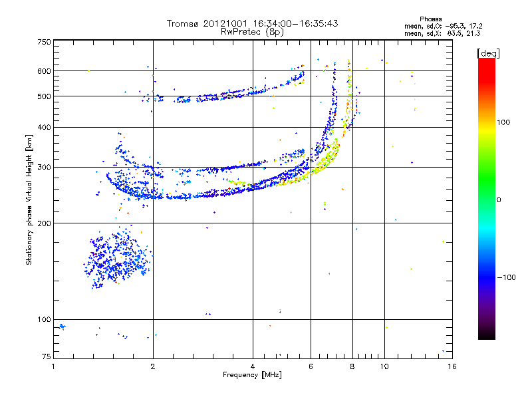Click 'Stationary phase Virtual Height [km]' axis title
This screenshot has width=532, height=399.
[29, 199]
